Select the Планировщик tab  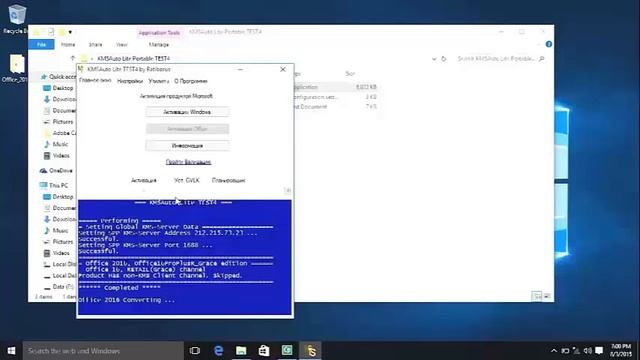[229, 180]
